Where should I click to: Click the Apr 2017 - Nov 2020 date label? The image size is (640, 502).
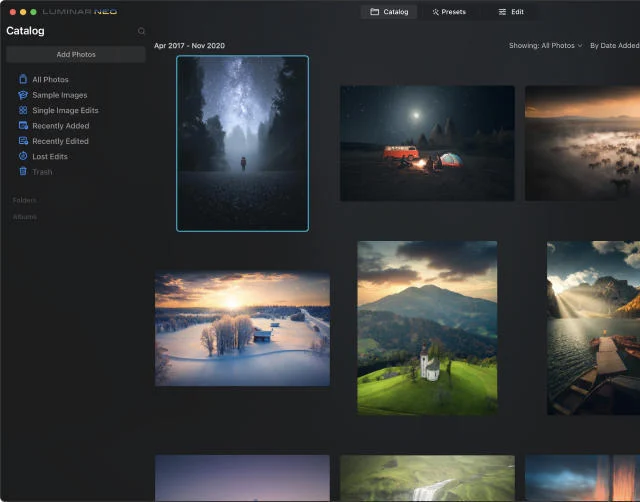[x=189, y=46]
